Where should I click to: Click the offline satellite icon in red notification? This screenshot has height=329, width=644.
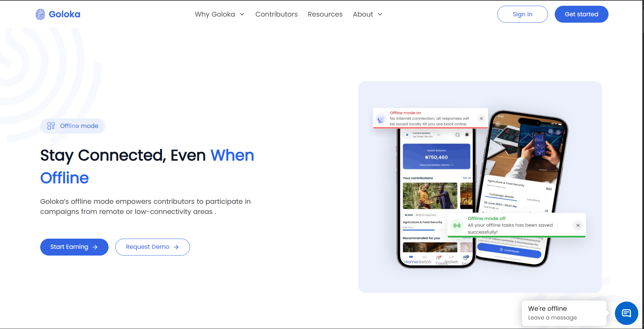click(x=381, y=119)
